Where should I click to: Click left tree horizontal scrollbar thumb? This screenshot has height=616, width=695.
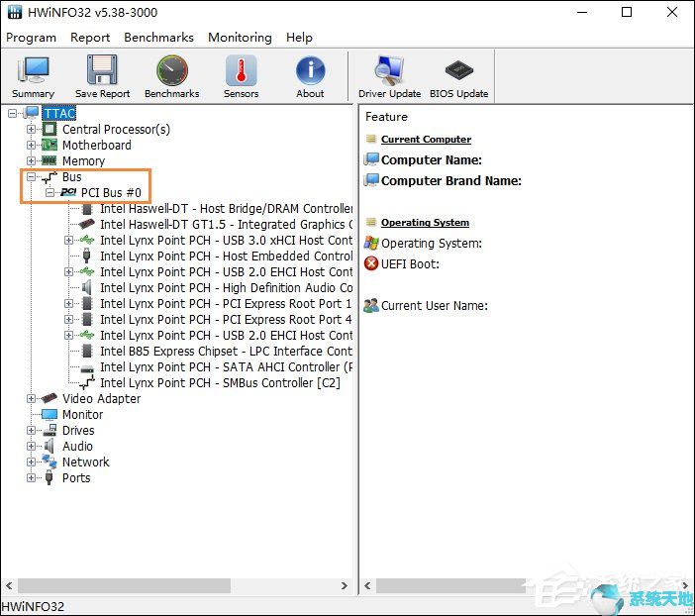[x=124, y=585]
